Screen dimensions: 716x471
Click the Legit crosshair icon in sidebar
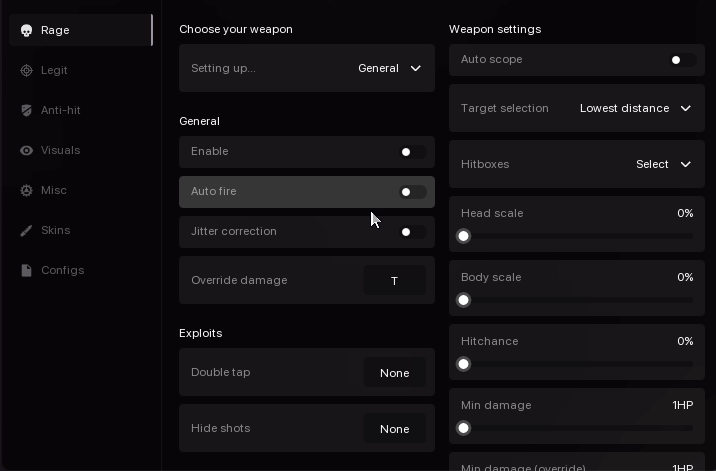pyautogui.click(x=27, y=71)
